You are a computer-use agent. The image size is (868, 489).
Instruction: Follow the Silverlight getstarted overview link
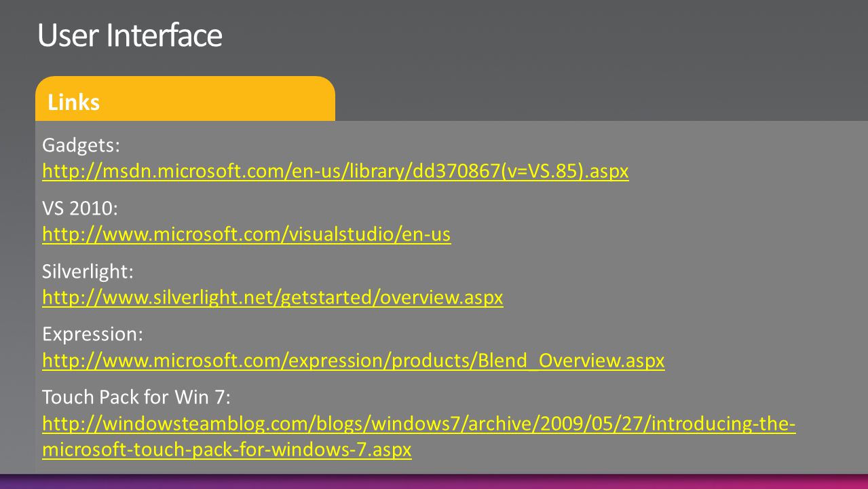tap(273, 298)
